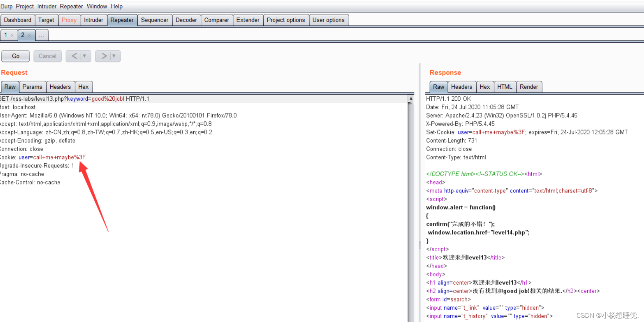Go back to previous request in history

tap(74, 56)
